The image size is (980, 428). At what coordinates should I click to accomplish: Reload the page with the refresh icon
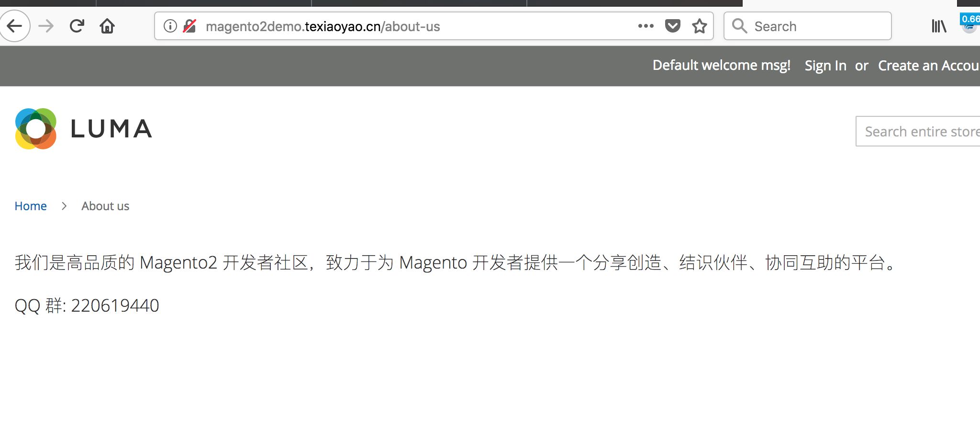click(77, 26)
